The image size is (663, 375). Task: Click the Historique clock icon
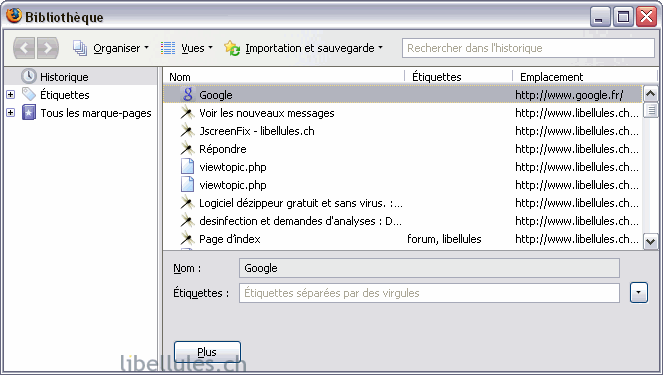tap(29, 76)
